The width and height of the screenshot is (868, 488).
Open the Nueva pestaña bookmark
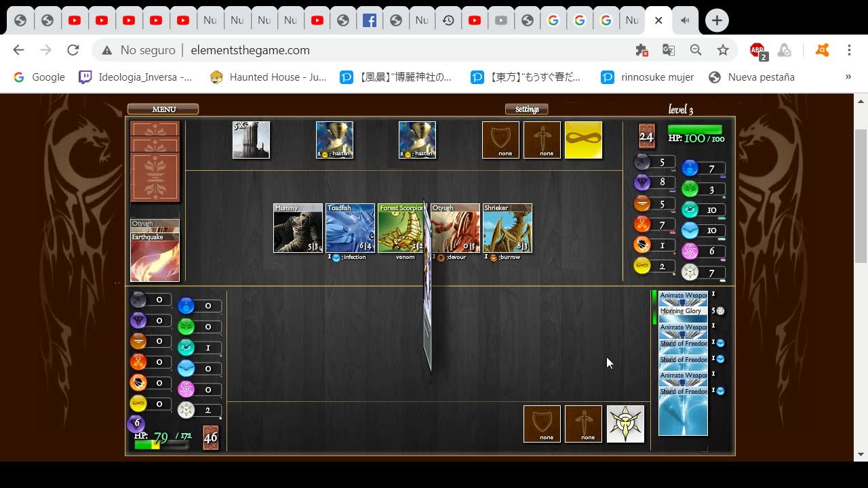pyautogui.click(x=751, y=77)
